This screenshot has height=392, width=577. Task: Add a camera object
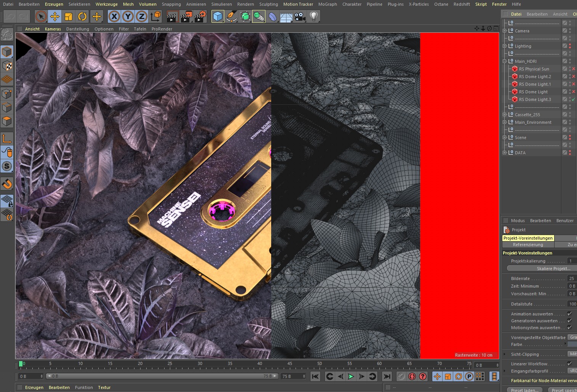tap(300, 16)
